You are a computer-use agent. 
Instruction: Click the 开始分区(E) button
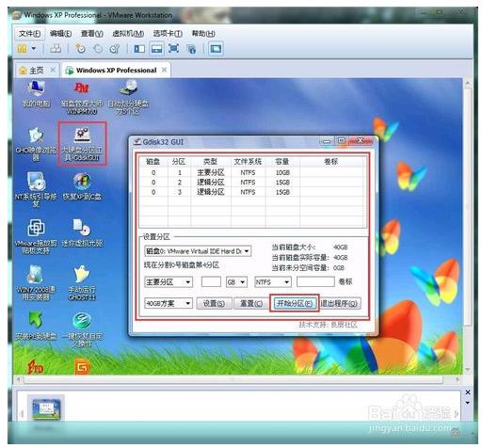coord(294,303)
